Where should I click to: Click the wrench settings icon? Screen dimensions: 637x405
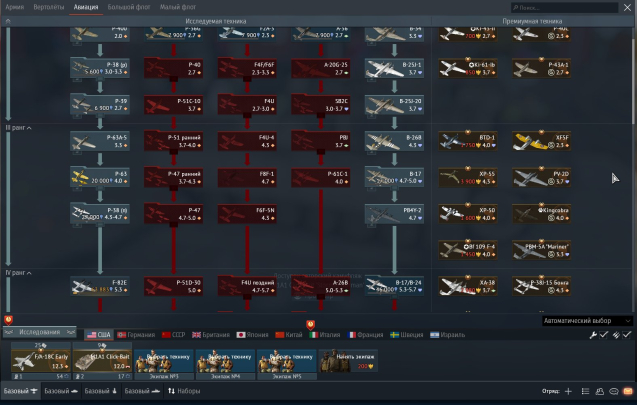pos(592,334)
